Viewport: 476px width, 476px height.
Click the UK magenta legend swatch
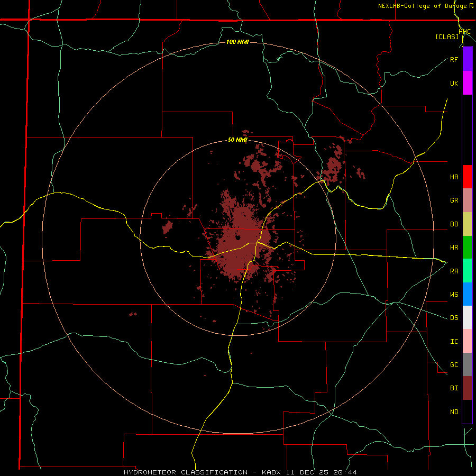click(x=467, y=83)
